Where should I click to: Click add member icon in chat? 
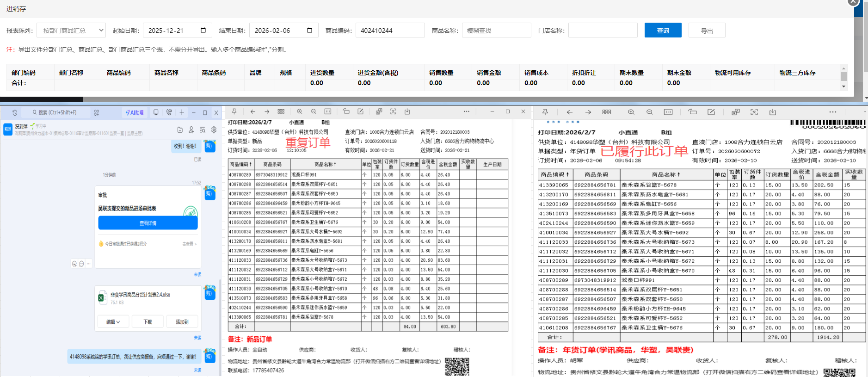[x=191, y=130]
